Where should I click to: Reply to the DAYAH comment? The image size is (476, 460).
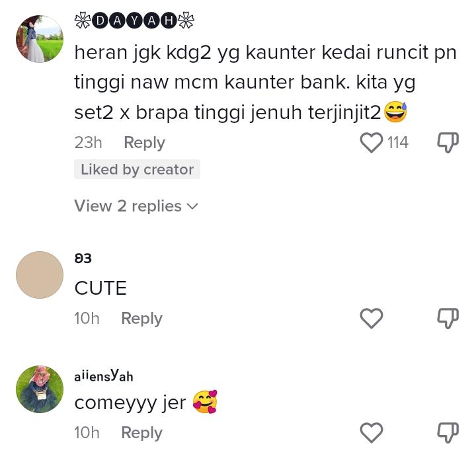[x=145, y=142]
